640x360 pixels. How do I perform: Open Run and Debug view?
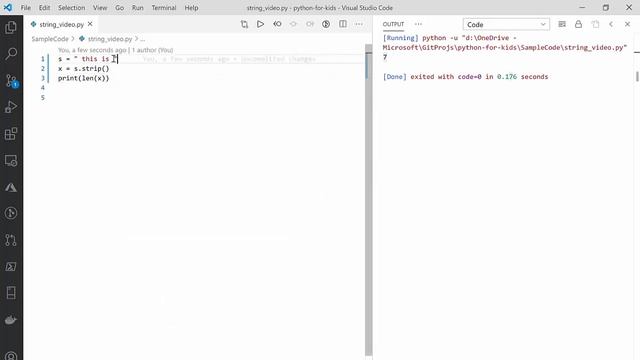[11, 107]
